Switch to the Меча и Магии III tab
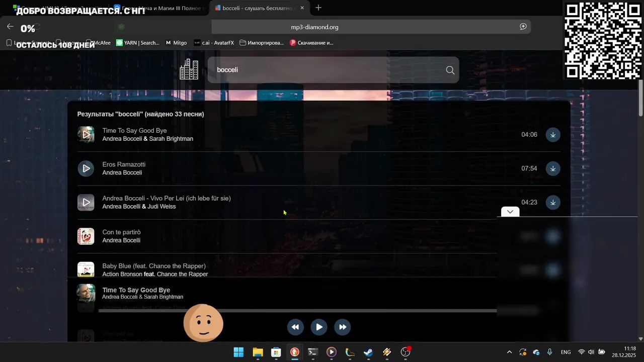The height and width of the screenshot is (362, 644). pos(158,8)
